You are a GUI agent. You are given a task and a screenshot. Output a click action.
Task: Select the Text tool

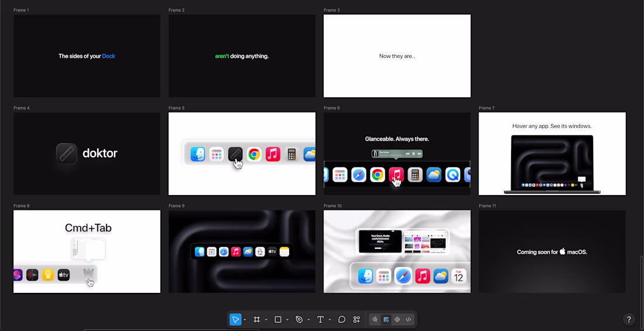320,319
